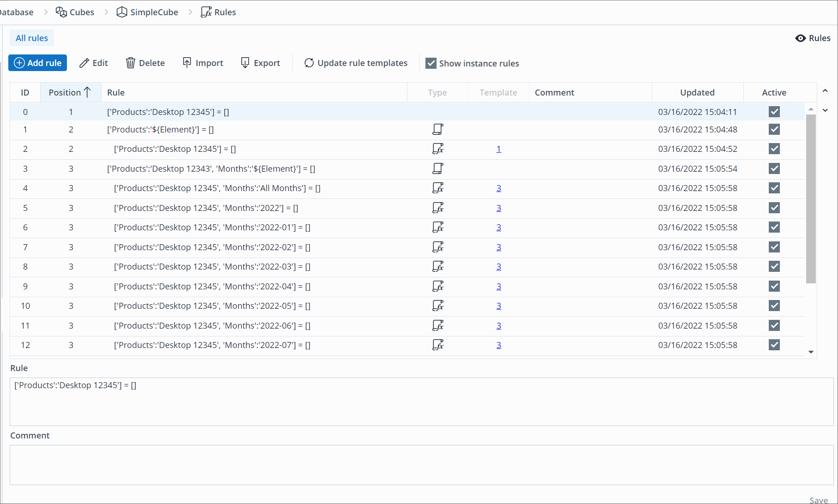The height and width of the screenshot is (504, 838).
Task: Uncheck Show instance rules checkbox
Action: click(431, 63)
